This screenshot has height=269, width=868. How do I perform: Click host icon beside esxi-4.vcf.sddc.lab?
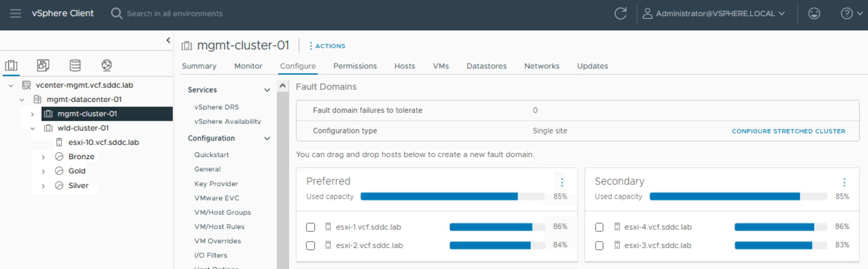pyautogui.click(x=617, y=227)
